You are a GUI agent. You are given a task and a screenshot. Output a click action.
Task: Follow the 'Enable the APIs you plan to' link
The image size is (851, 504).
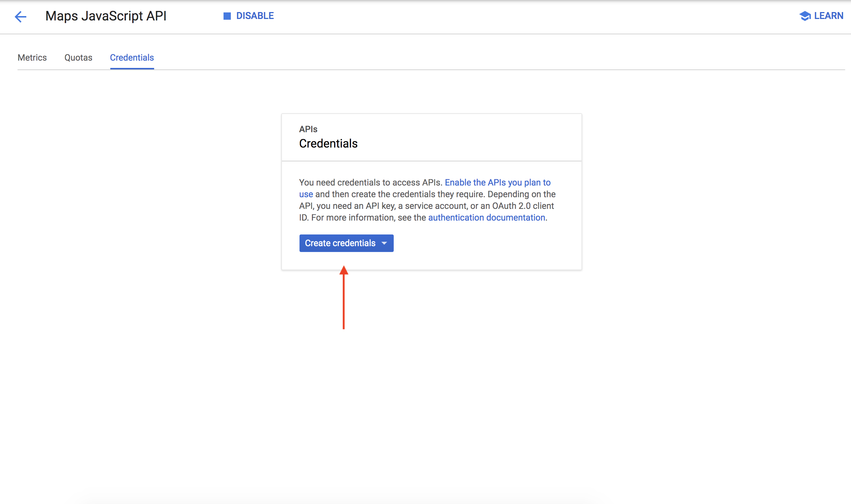497,183
